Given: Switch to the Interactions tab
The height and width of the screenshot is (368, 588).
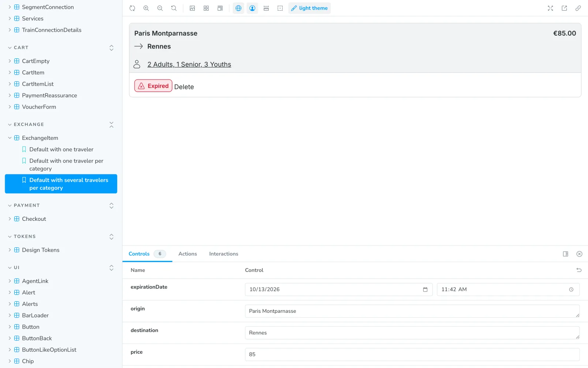Looking at the screenshot, I should (224, 254).
